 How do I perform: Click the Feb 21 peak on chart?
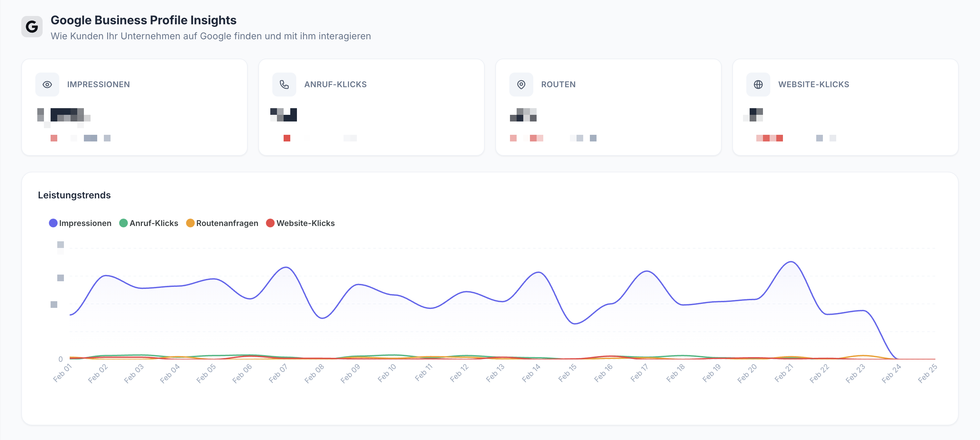(x=791, y=262)
